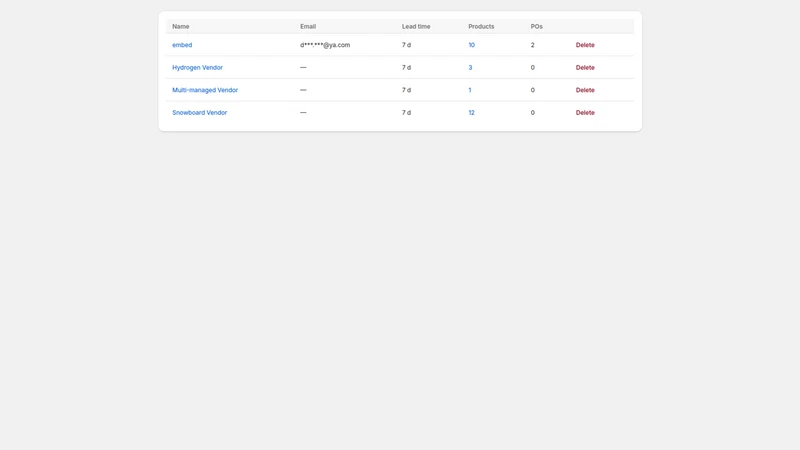Select the 7 d lead time for Hydrogen Vendor
800x450 pixels.
pyautogui.click(x=406, y=67)
